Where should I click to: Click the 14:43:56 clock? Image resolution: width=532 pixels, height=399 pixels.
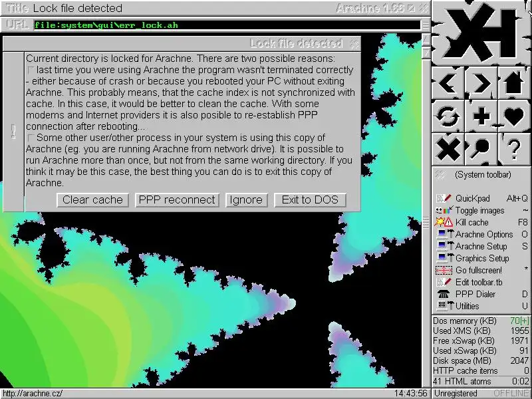tap(410, 394)
